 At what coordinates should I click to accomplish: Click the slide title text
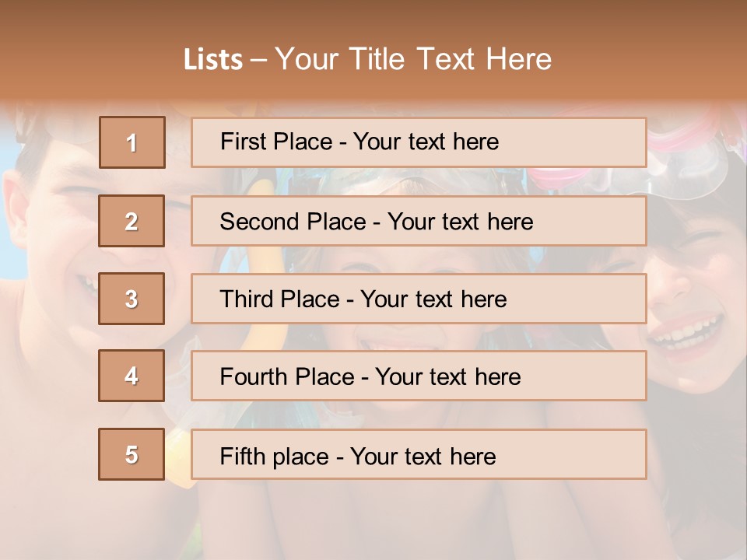pyautogui.click(x=367, y=59)
